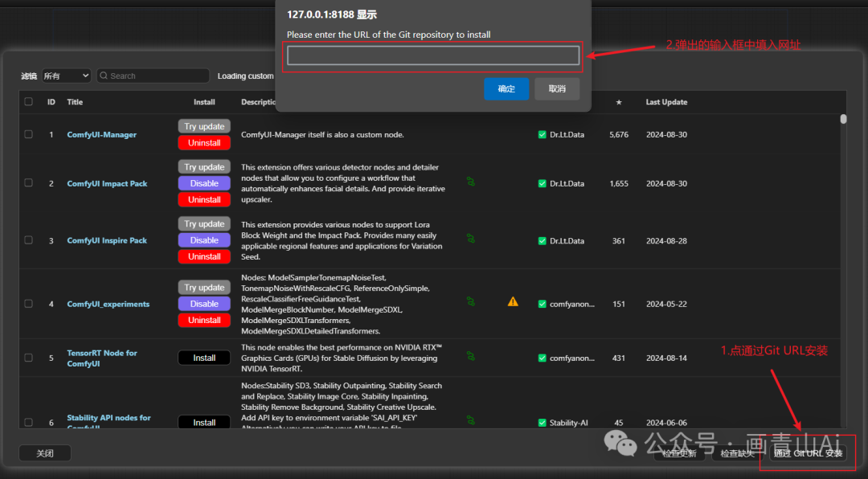Disable ComfyUI_experiments
Screen dimensions: 868x479
[x=204, y=304]
